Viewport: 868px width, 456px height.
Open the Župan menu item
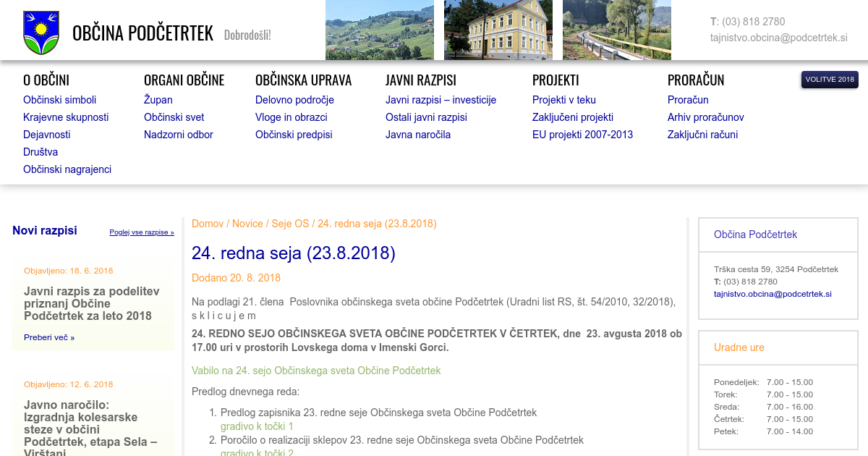158,100
